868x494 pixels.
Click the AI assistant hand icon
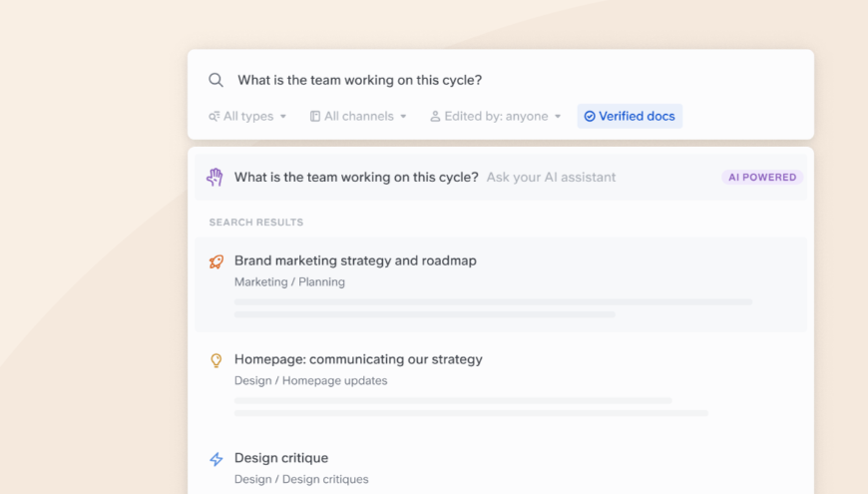point(216,178)
